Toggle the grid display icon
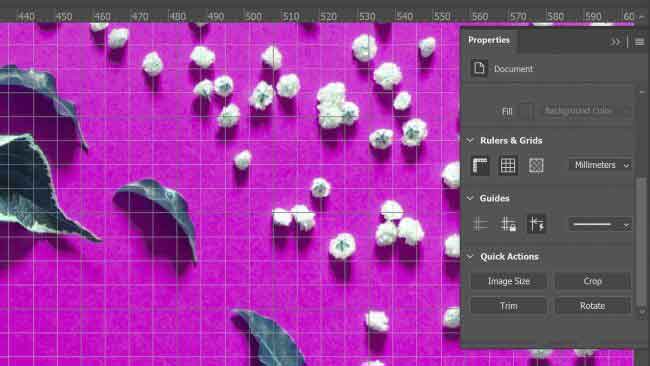Image resolution: width=650 pixels, height=366 pixels. pyautogui.click(x=508, y=165)
